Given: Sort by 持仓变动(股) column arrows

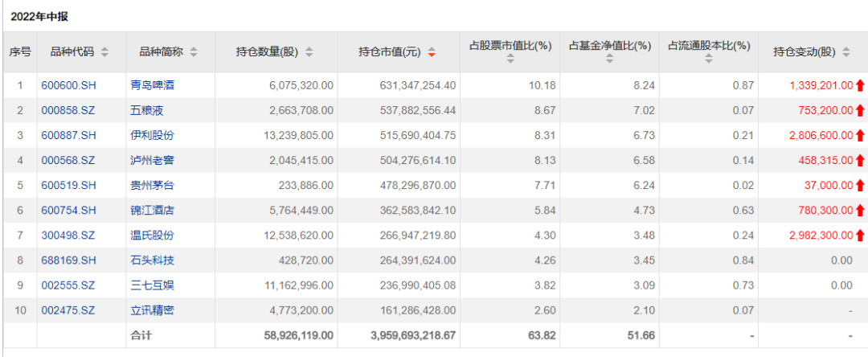Looking at the screenshot, I should (845, 52).
